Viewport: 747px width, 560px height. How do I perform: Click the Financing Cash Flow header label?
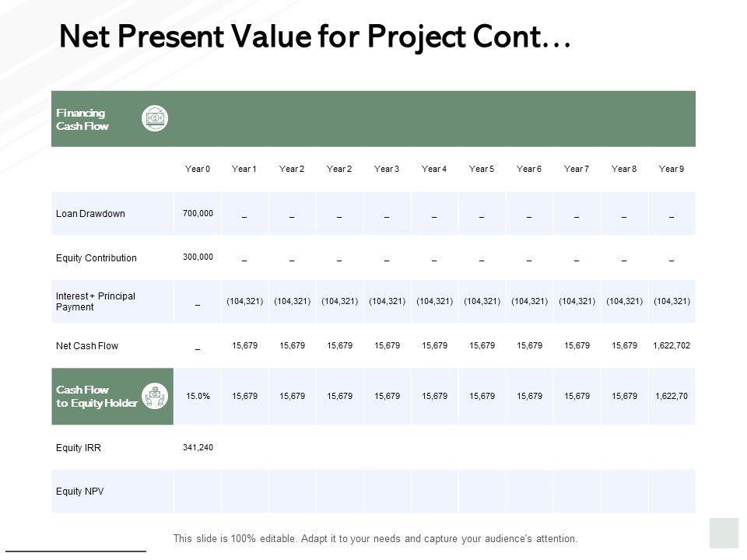(82, 119)
